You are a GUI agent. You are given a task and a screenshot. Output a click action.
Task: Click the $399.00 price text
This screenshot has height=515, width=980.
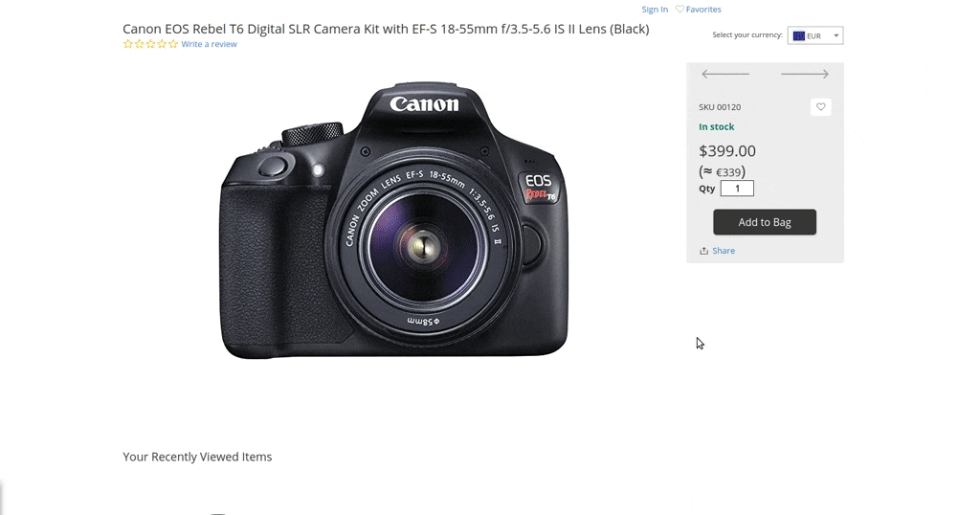coord(727,150)
